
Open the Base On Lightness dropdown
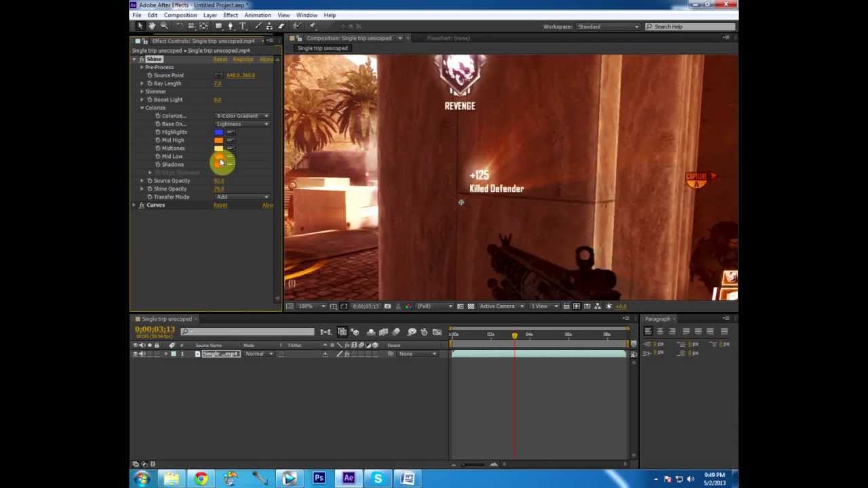[241, 124]
